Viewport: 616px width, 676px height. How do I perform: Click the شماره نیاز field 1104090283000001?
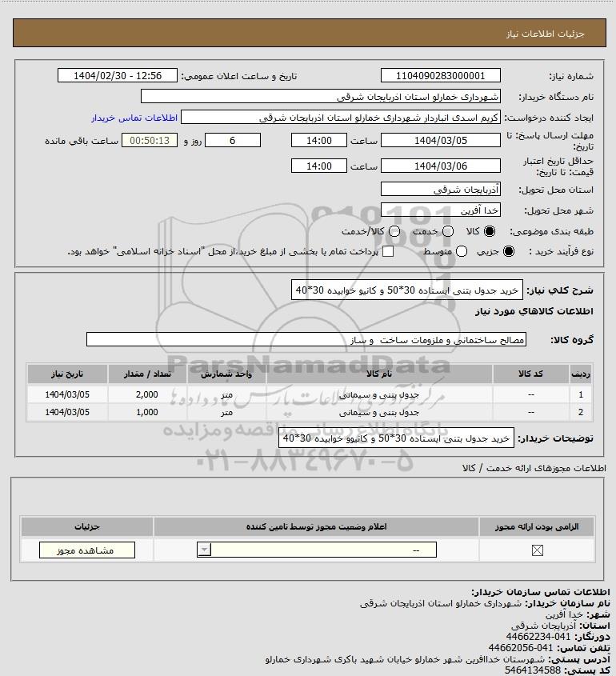441,75
